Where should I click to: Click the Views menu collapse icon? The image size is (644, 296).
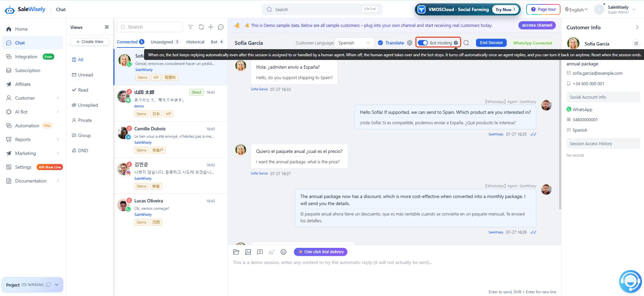(107, 27)
